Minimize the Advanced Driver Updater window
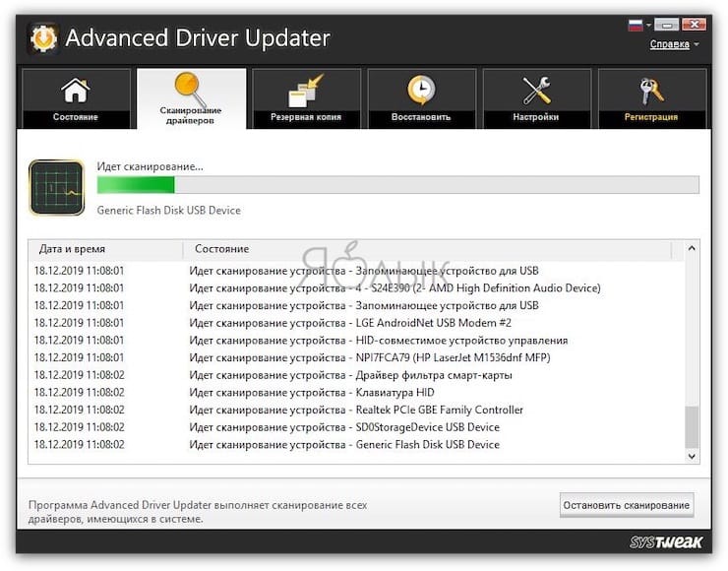This screenshot has height=571, width=728. 666,25
